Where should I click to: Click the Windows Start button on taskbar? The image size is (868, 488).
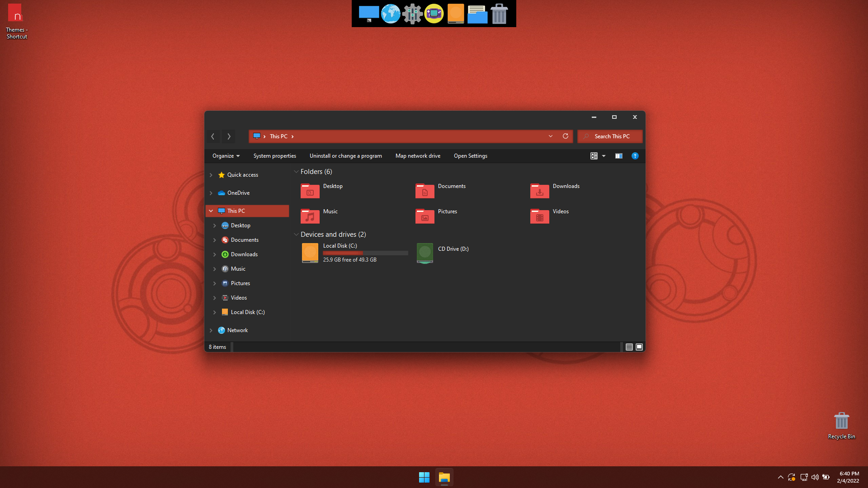(424, 477)
